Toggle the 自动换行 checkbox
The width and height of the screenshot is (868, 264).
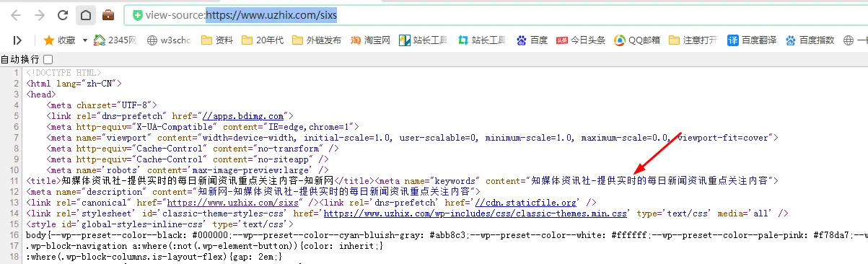(x=48, y=59)
